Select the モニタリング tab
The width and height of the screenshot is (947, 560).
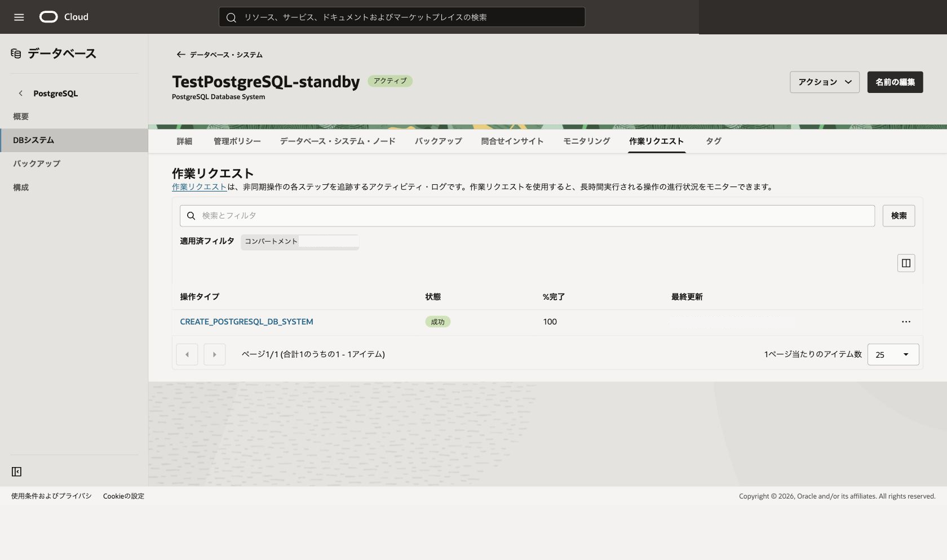tap(586, 141)
